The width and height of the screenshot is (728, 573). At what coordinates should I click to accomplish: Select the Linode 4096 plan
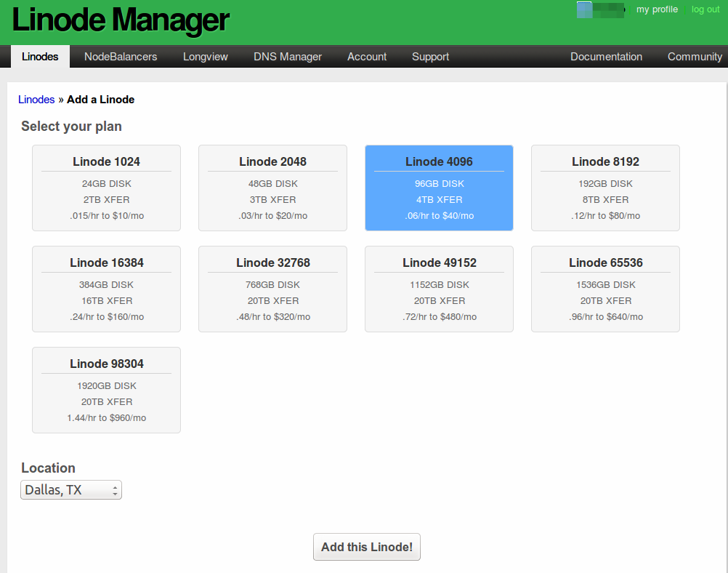(x=440, y=188)
